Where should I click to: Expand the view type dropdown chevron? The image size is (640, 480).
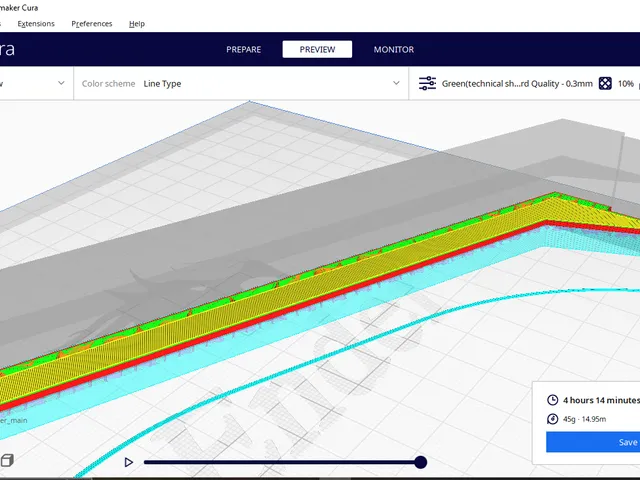(61, 83)
